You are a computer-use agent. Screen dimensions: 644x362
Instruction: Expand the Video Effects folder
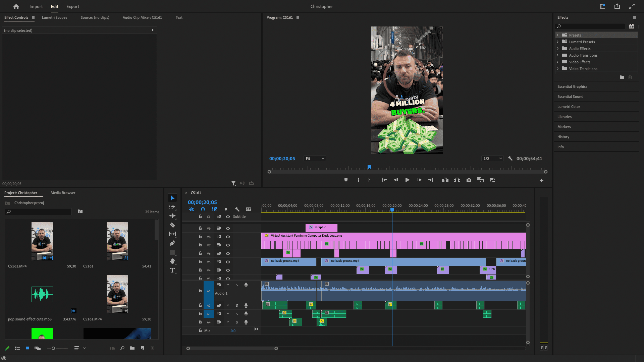pyautogui.click(x=558, y=62)
